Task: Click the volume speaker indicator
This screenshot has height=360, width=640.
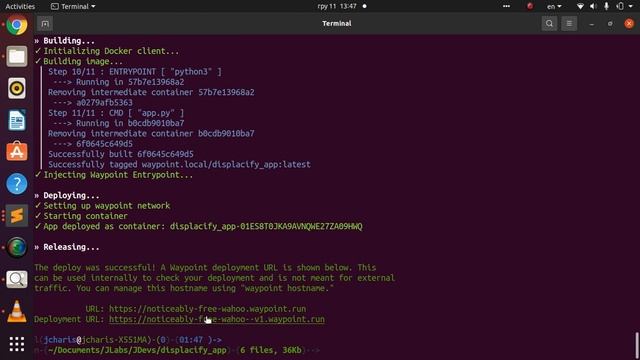Action: coord(593,6)
